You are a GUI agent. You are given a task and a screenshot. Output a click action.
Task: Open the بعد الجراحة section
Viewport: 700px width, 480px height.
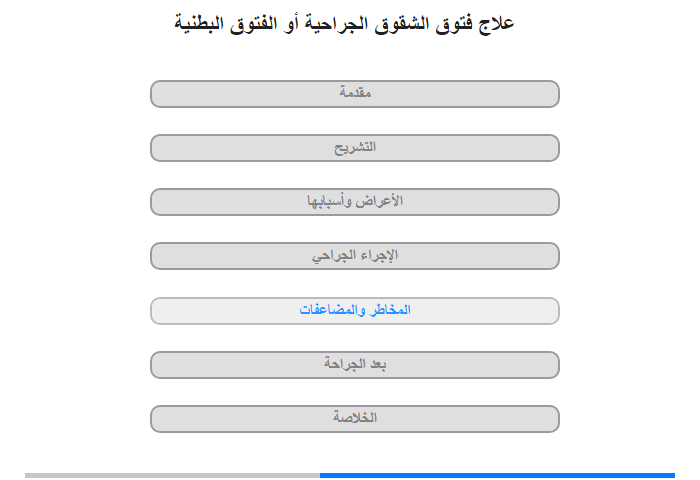tap(355, 365)
